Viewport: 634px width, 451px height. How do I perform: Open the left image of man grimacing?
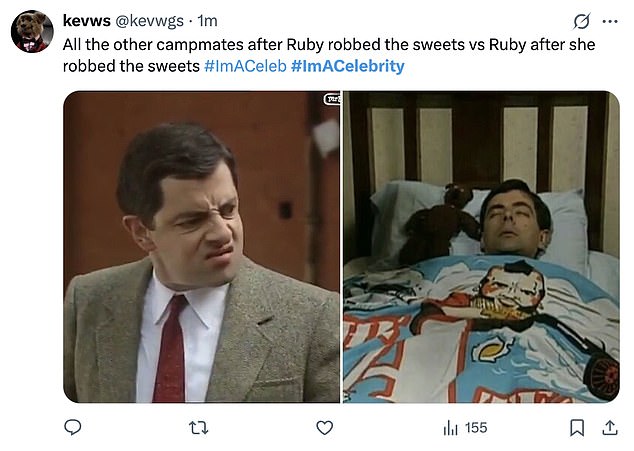tap(202, 247)
